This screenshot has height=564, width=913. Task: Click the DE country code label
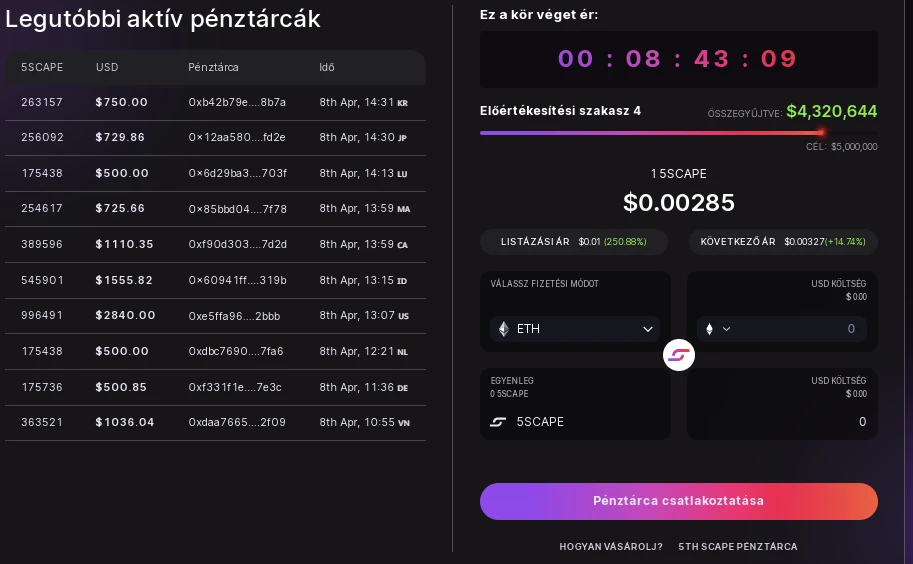[x=402, y=388]
